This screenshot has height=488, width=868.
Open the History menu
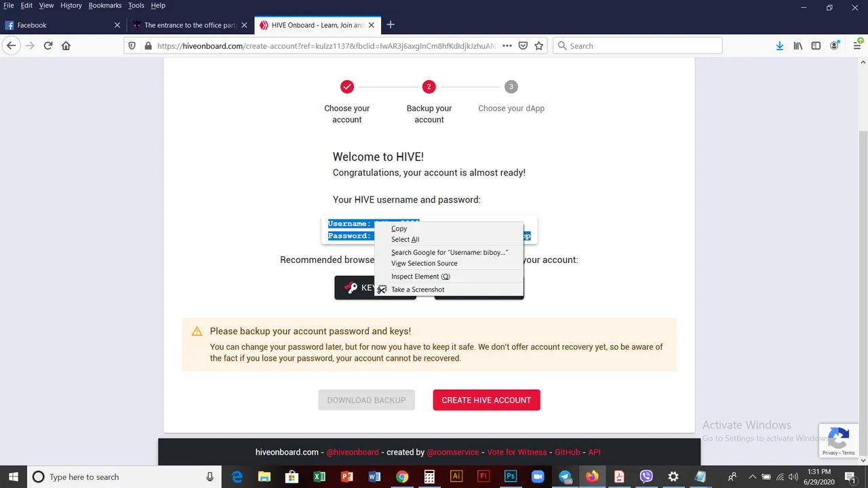pos(71,5)
